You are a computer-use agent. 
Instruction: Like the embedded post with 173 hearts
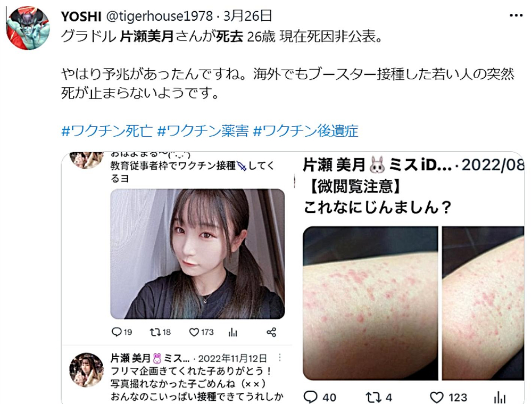pos(194,332)
